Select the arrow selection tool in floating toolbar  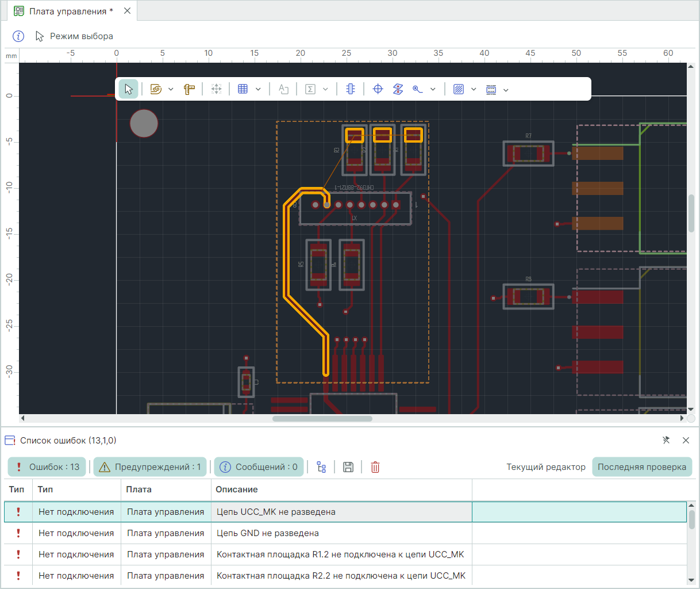tap(128, 89)
